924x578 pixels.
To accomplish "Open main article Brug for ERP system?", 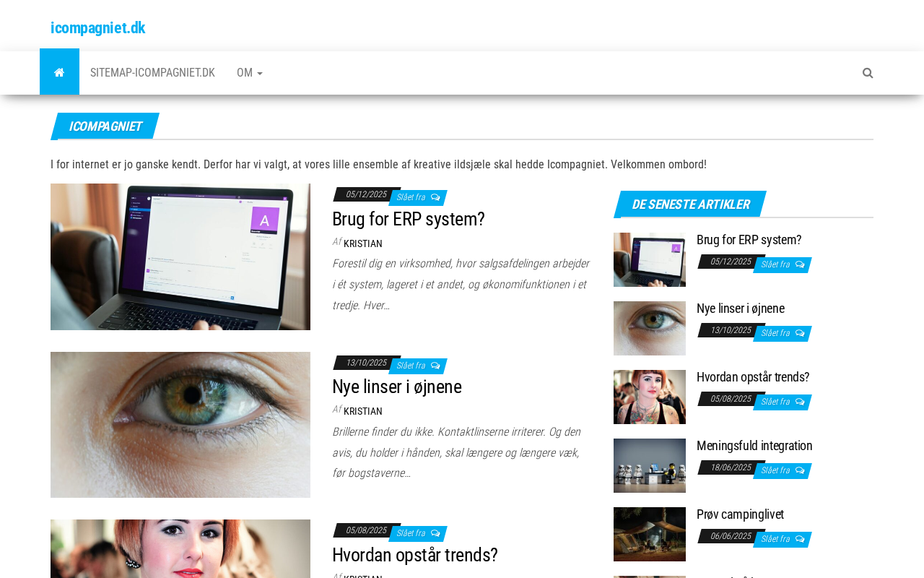I will coord(409,219).
